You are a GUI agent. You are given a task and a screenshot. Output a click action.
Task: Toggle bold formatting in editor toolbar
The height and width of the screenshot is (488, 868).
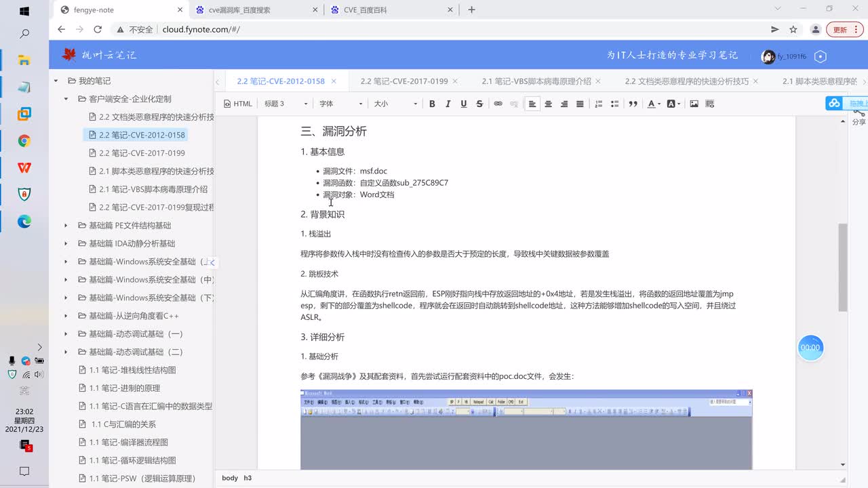[x=432, y=104]
